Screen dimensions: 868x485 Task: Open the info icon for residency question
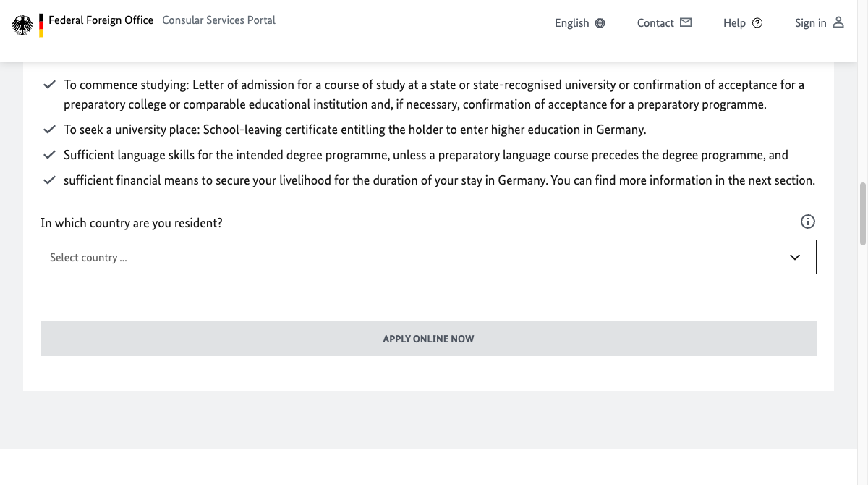808,222
